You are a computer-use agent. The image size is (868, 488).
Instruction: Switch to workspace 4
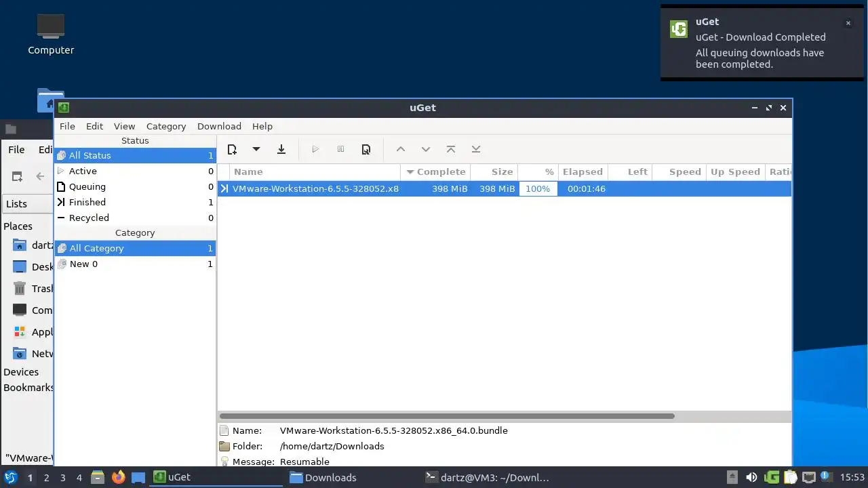pyautogui.click(x=79, y=478)
